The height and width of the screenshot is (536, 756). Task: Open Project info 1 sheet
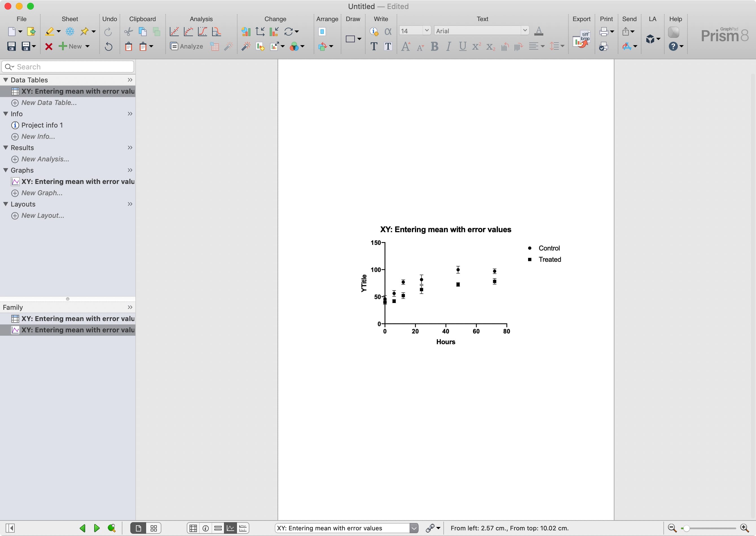[x=42, y=125]
